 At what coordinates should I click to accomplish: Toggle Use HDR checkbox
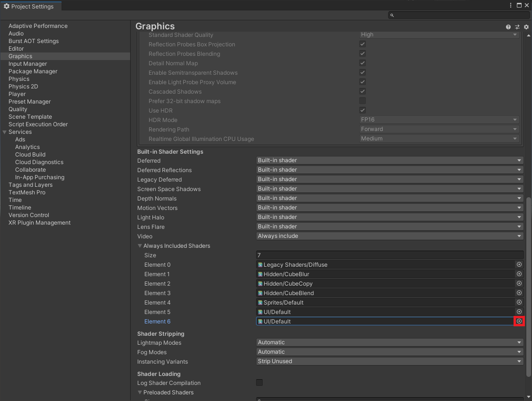363,110
